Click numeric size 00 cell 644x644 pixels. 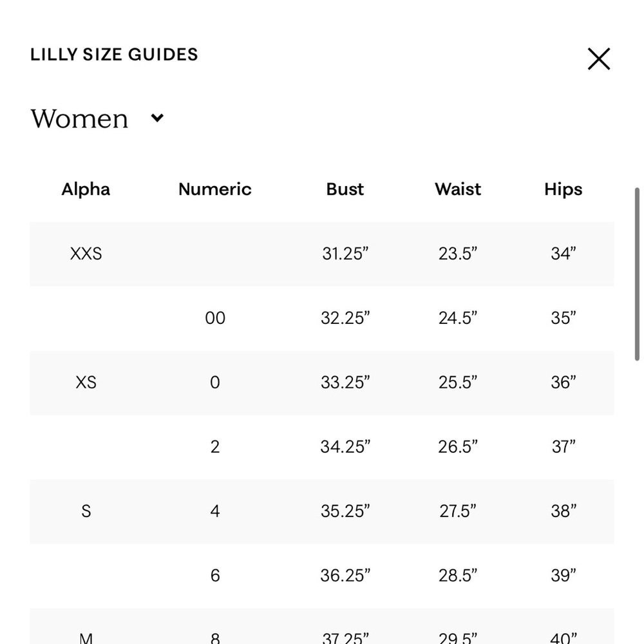[215, 318]
